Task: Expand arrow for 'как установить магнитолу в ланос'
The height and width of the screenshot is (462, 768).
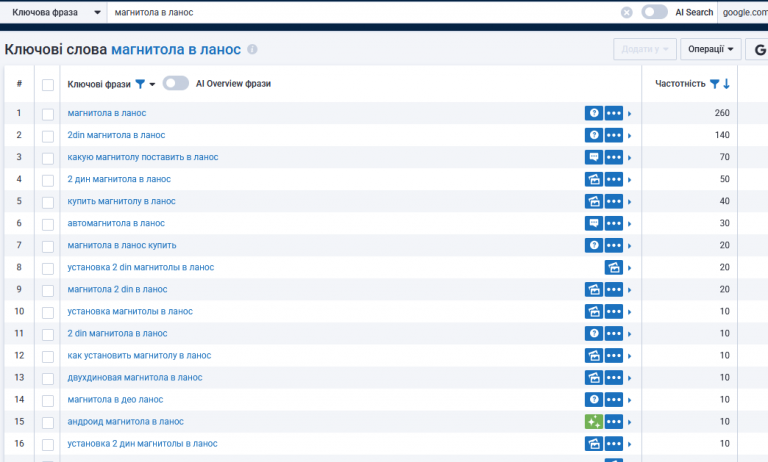Action: 629,356
